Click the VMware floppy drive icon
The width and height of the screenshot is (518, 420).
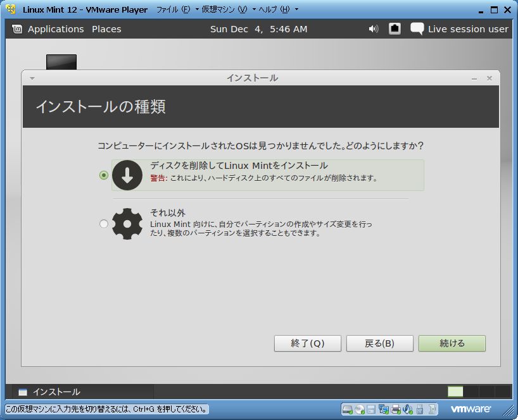(371, 409)
